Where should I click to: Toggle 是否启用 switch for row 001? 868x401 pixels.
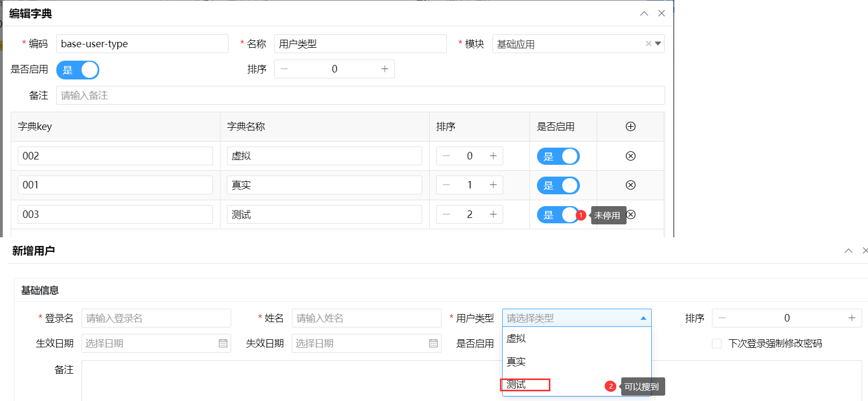558,186
